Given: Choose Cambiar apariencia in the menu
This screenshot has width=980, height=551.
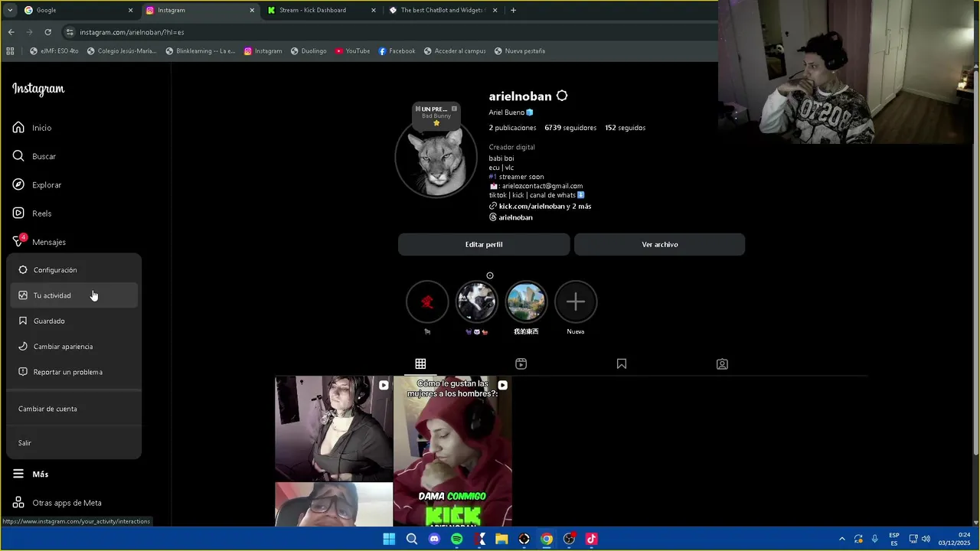Looking at the screenshot, I should [74, 347].
